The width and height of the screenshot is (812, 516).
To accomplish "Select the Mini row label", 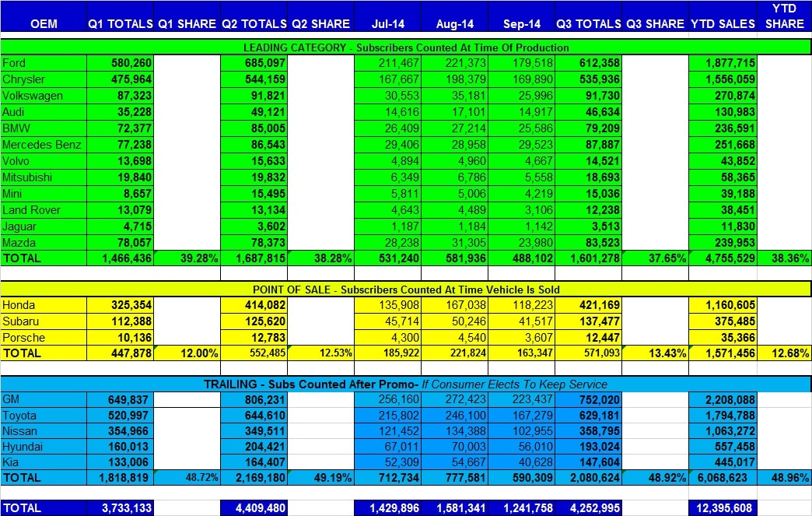I will [44, 194].
